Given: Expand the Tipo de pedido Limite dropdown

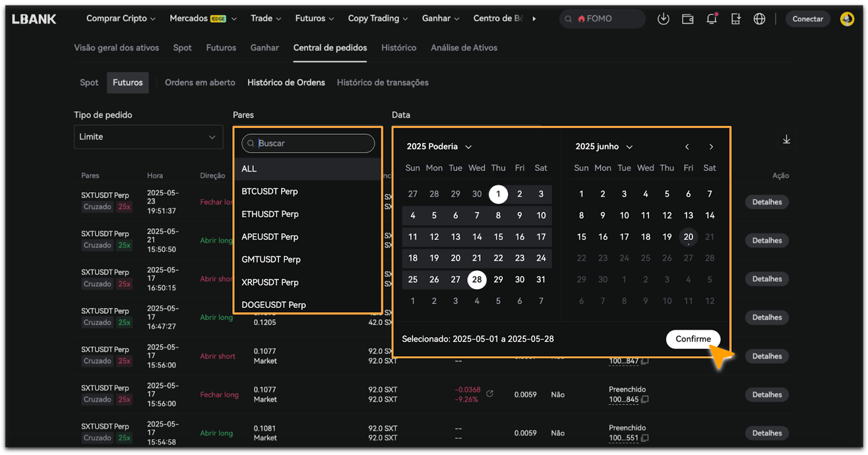Looking at the screenshot, I should [148, 137].
